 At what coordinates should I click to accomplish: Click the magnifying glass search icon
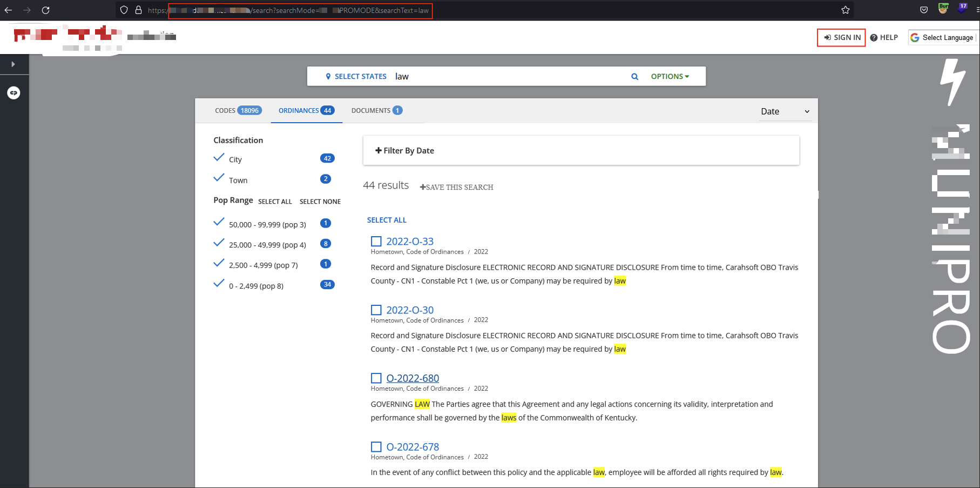coord(634,77)
